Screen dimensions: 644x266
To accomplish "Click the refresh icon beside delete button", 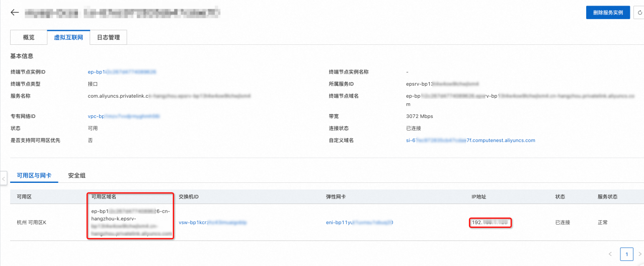I will point(639,13).
